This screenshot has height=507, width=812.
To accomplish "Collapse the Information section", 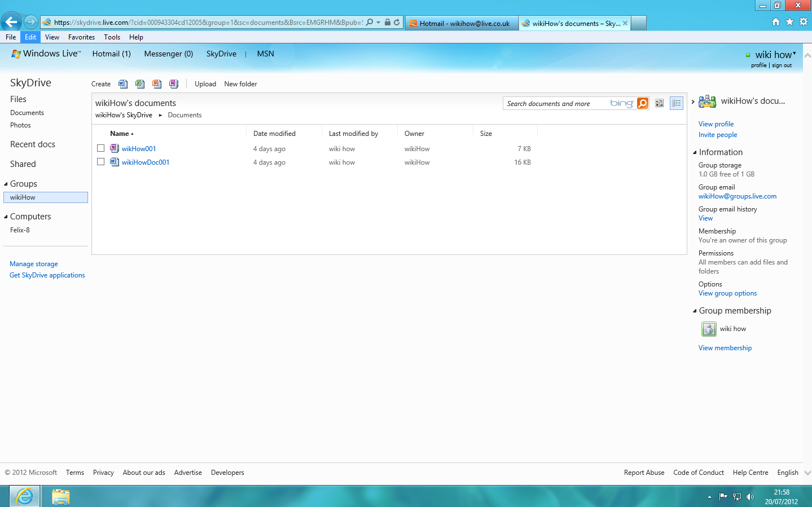I will click(695, 152).
